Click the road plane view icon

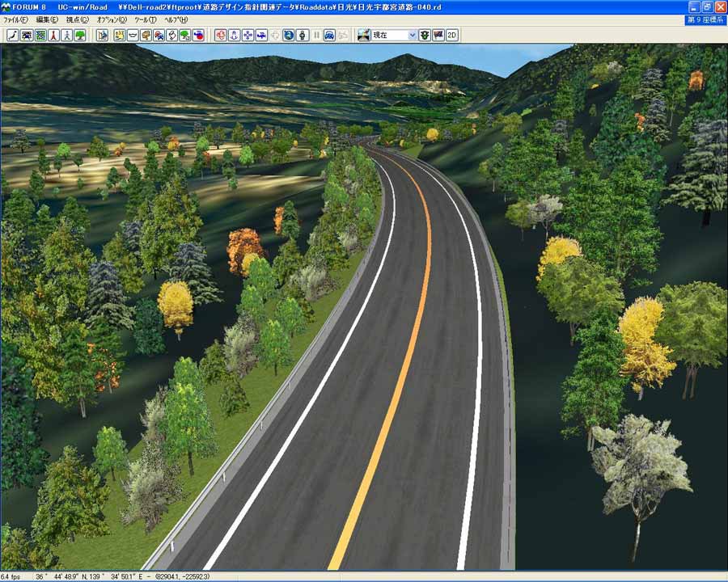[27, 36]
